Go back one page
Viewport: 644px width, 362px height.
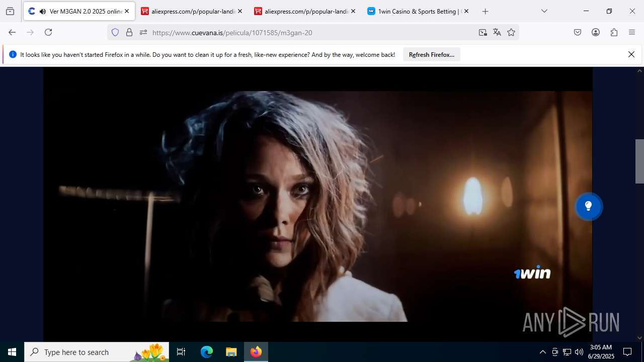point(12,32)
